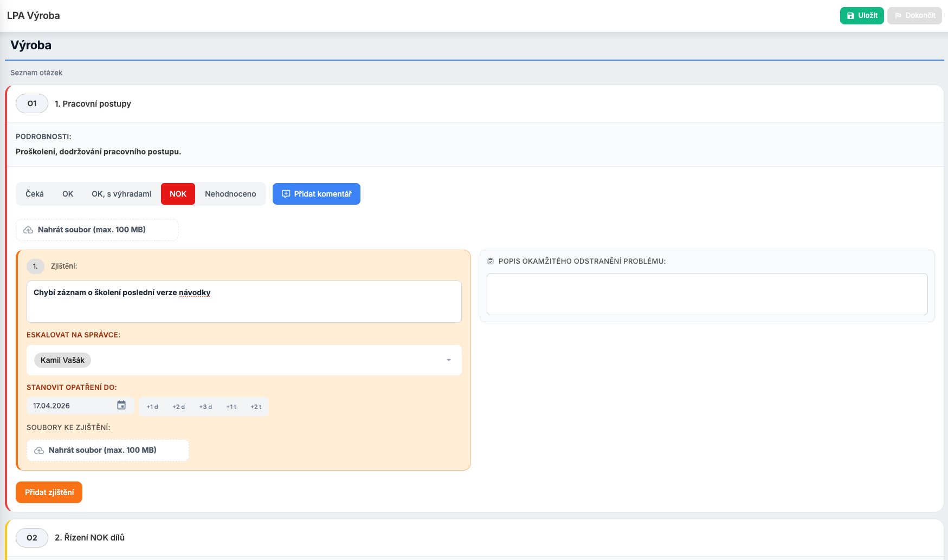Screen dimensions: 948x560
Task: Click the Kamil Vašák selected chip
Action: [62, 360]
